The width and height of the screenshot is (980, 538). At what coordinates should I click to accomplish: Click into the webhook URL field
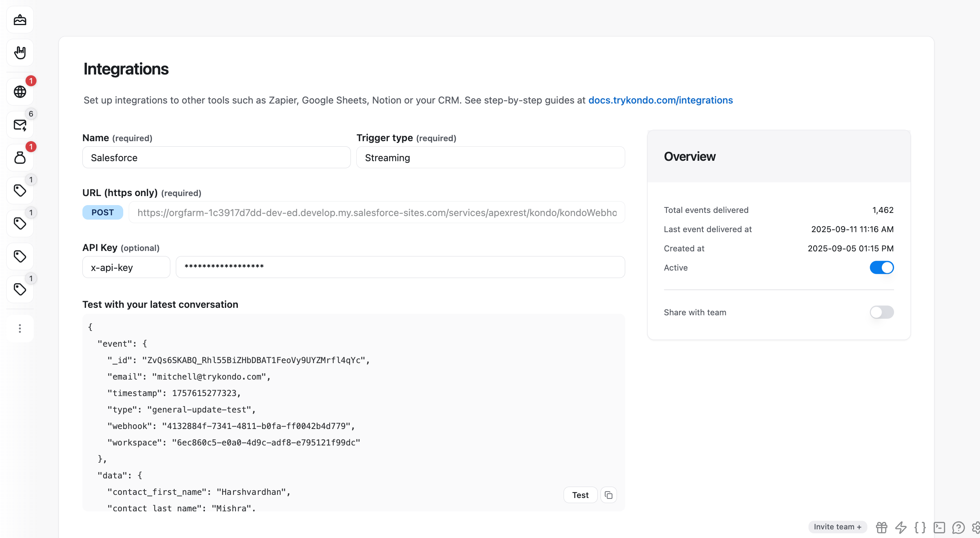tap(377, 212)
